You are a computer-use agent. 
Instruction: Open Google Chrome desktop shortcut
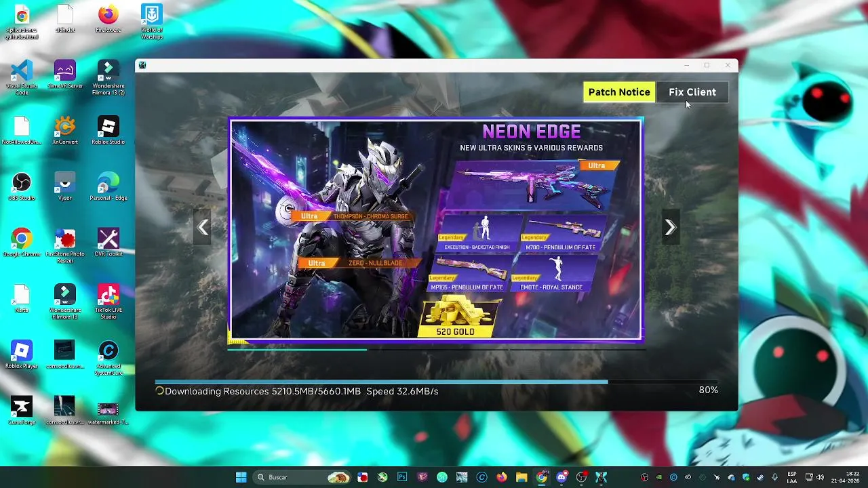(x=22, y=243)
